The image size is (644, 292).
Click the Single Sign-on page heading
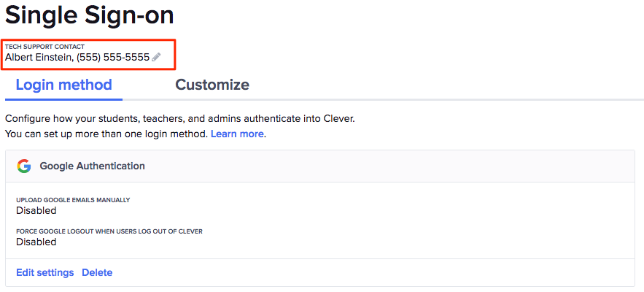point(90,15)
